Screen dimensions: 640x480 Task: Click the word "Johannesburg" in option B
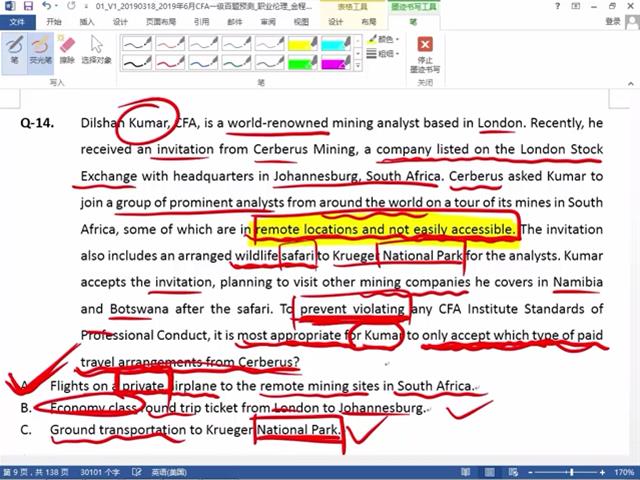pos(380,408)
